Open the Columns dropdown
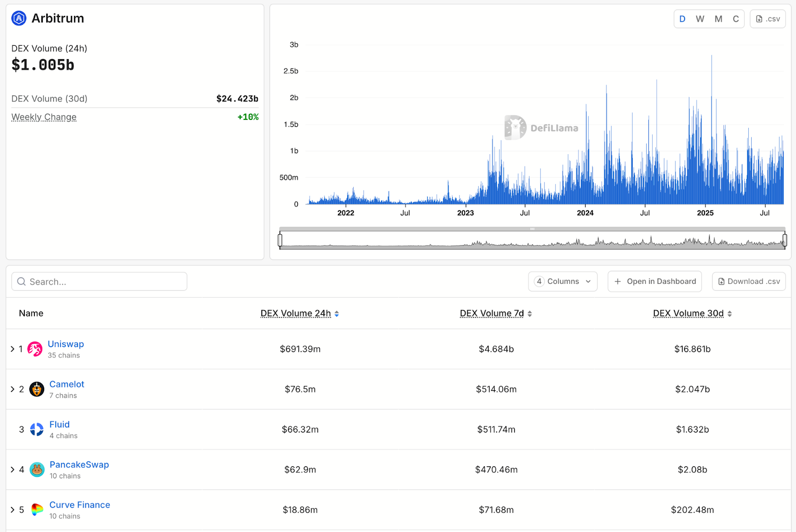796x532 pixels. [563, 281]
